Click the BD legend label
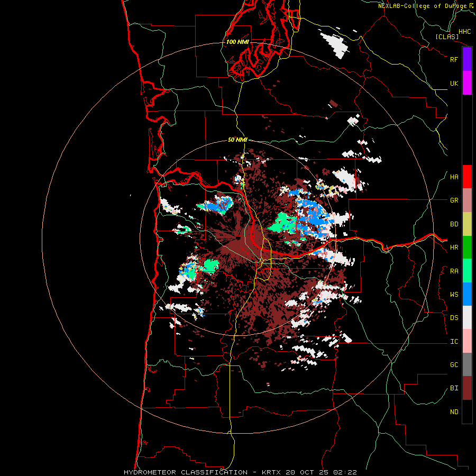Screen dimensions: 476x476 pos(454,224)
